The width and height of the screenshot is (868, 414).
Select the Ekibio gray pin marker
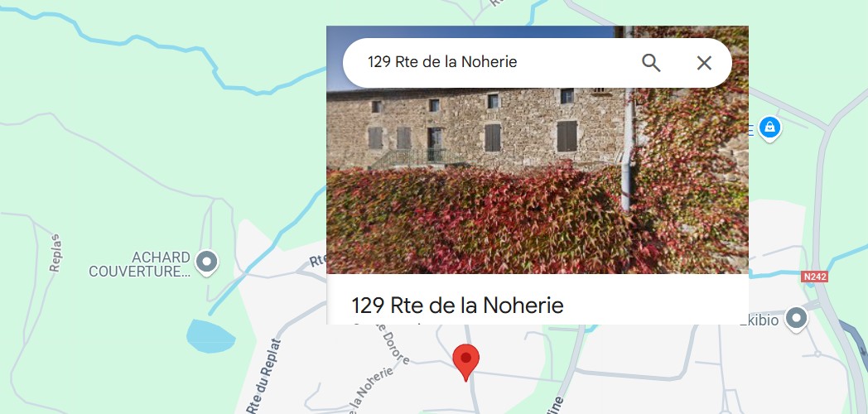796,320
